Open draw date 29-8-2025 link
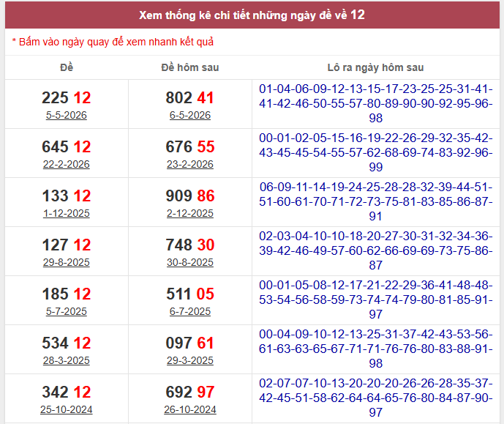This screenshot has width=504, height=424. 67,262
